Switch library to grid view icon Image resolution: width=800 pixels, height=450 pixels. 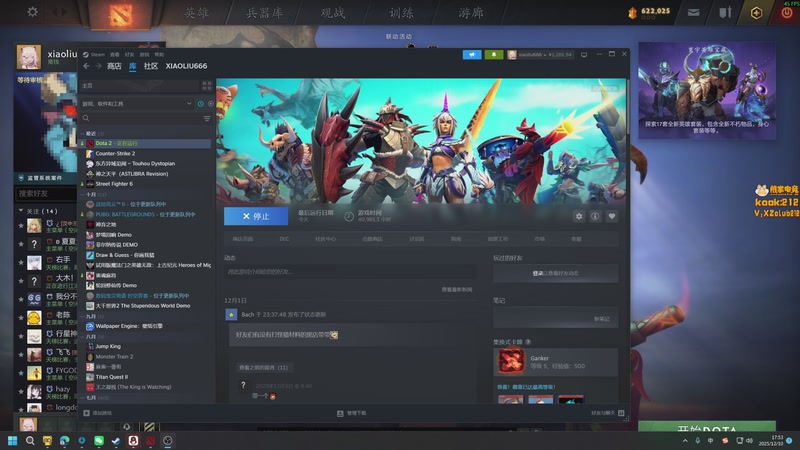[x=207, y=85]
